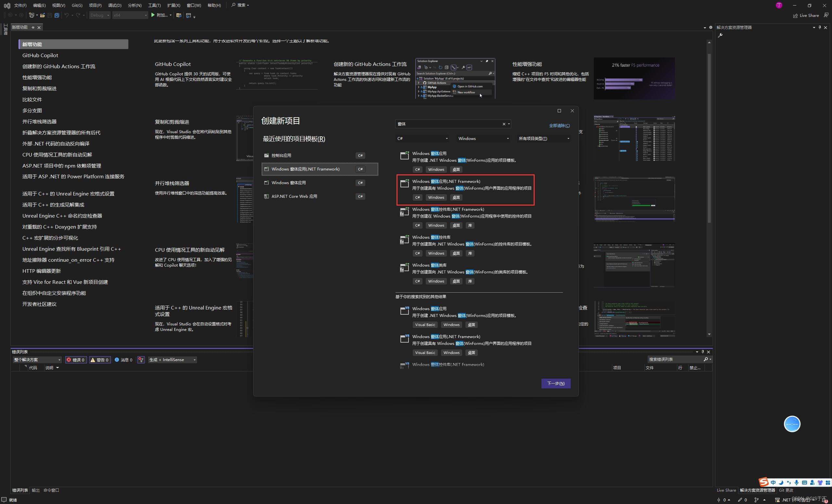Click the purple account avatar icon
The image size is (832, 504).
point(779,5)
